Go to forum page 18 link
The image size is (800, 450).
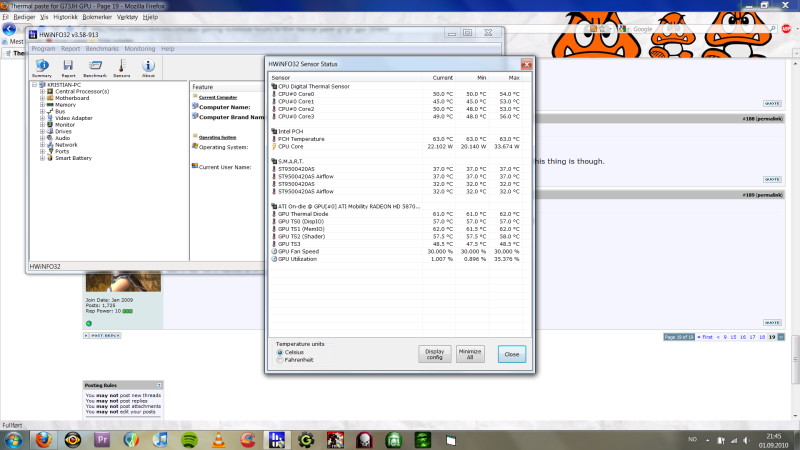762,337
